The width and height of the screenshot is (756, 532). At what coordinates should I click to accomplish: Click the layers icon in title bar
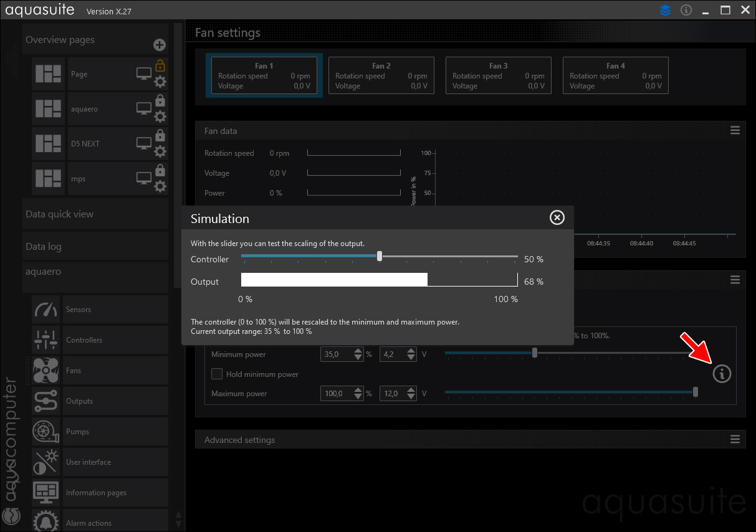[x=666, y=11]
